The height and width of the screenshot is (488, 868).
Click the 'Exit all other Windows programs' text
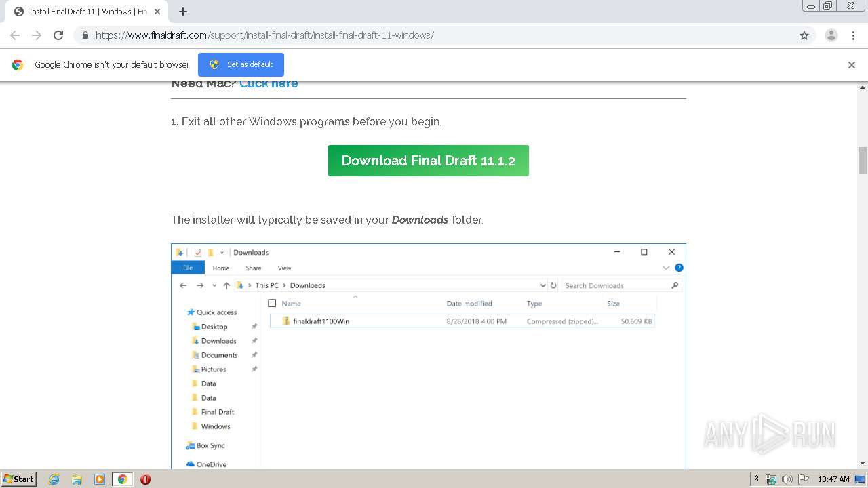tap(311, 122)
